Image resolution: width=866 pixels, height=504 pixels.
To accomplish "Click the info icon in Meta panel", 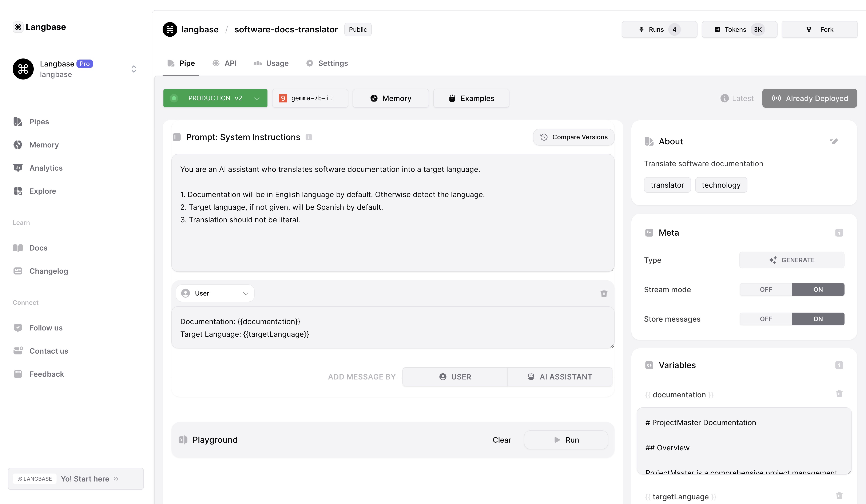I will pyautogui.click(x=839, y=233).
